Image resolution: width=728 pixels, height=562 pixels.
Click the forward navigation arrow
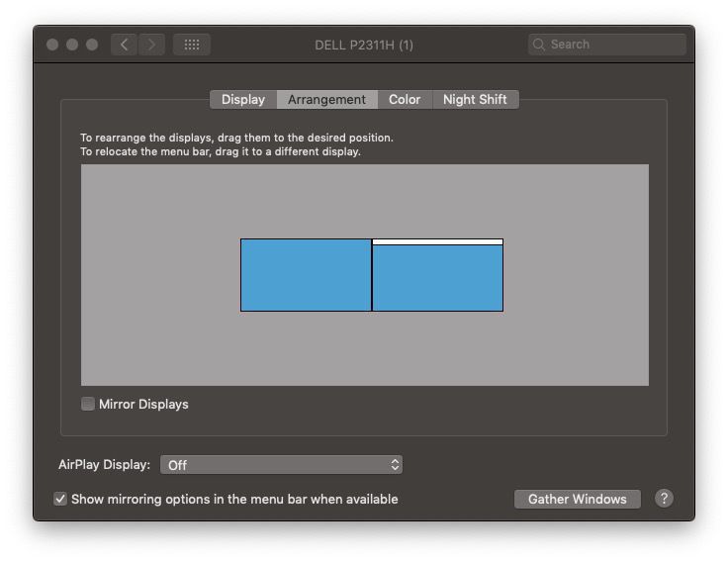[151, 45]
